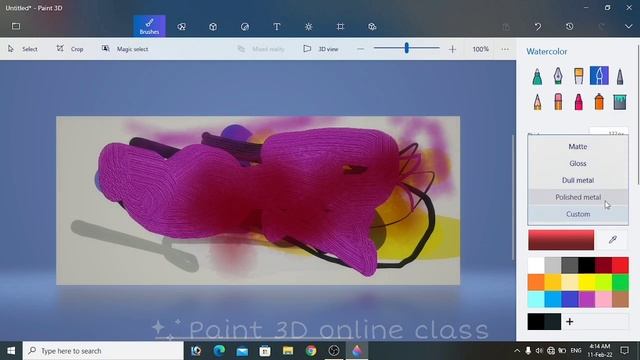Open Mail app from taskbar
The image size is (640, 360).
(x=242, y=351)
